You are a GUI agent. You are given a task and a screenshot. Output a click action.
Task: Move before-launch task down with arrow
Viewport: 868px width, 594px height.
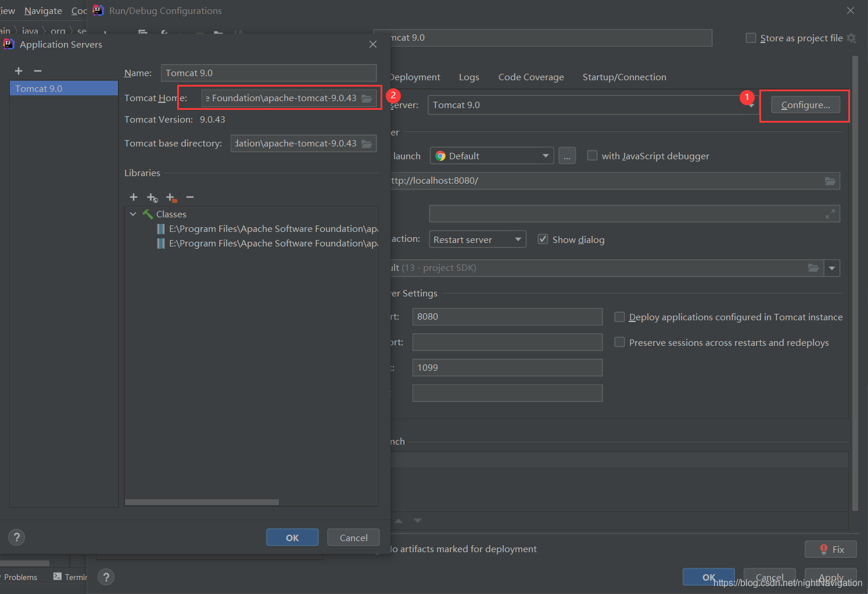coord(418,521)
